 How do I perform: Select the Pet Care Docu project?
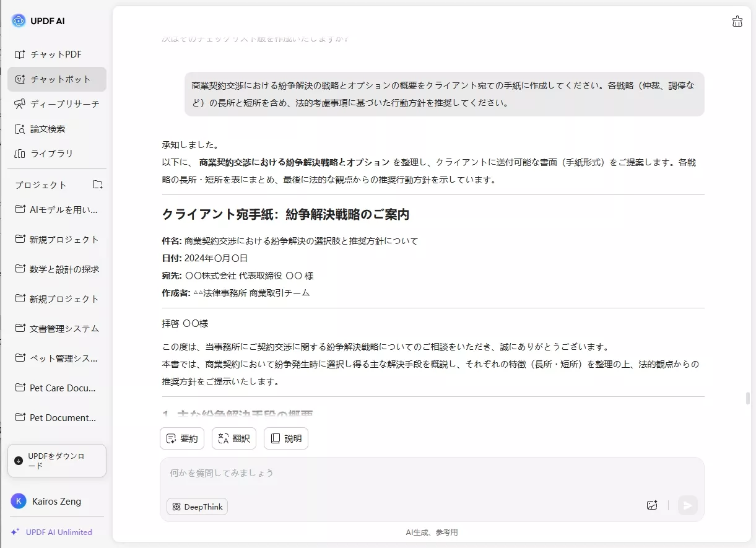click(60, 388)
